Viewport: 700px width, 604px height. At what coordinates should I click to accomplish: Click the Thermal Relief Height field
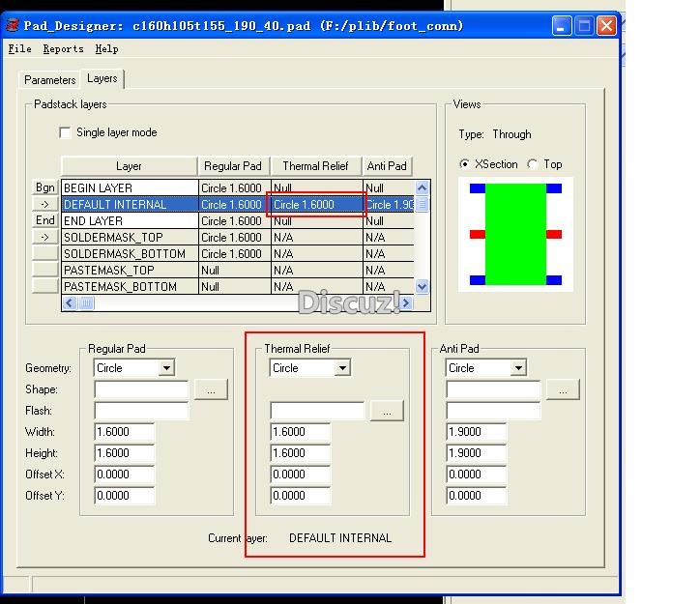301,453
